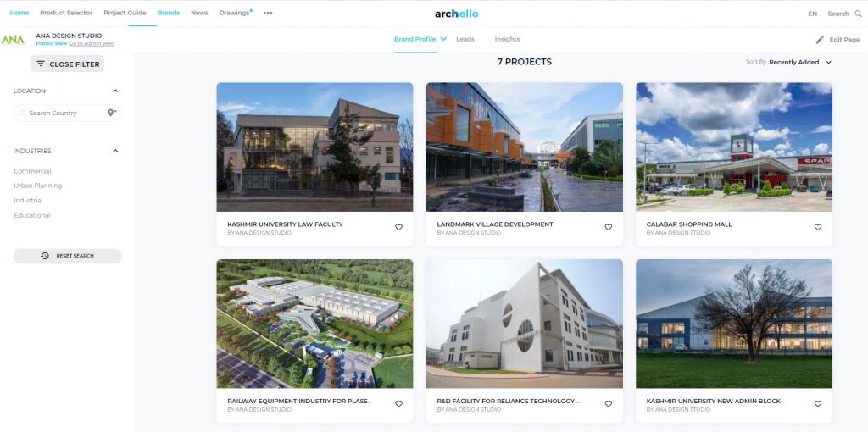The width and height of the screenshot is (868, 432).
Task: Click heart icon on Landmark Village Development
Action: [x=608, y=227]
